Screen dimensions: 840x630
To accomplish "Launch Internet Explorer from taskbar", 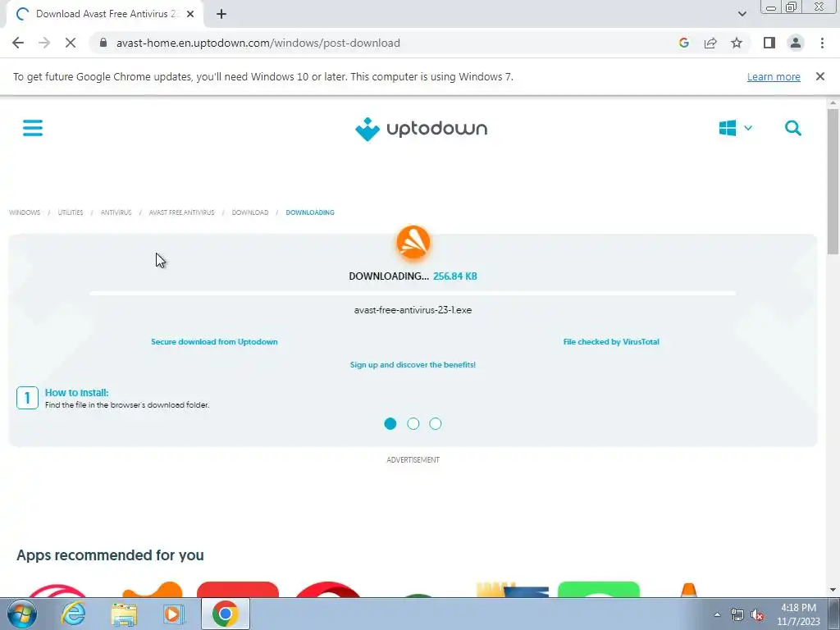I will tap(73, 614).
